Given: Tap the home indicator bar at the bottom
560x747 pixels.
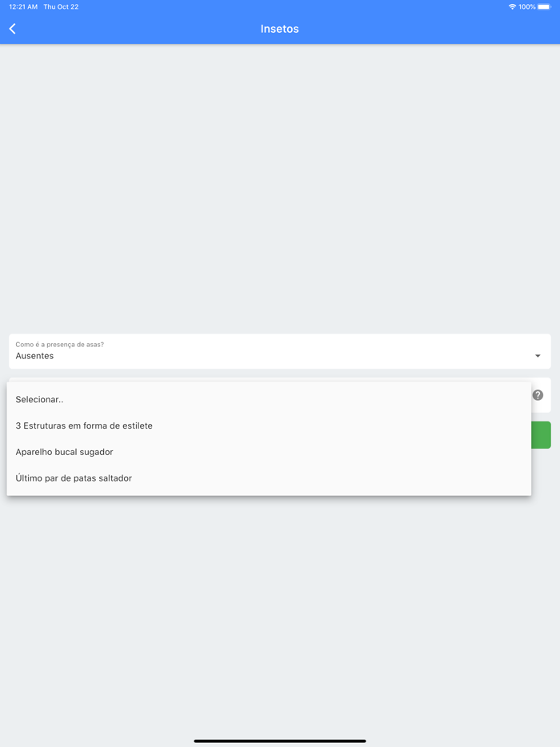Looking at the screenshot, I should [280, 741].
